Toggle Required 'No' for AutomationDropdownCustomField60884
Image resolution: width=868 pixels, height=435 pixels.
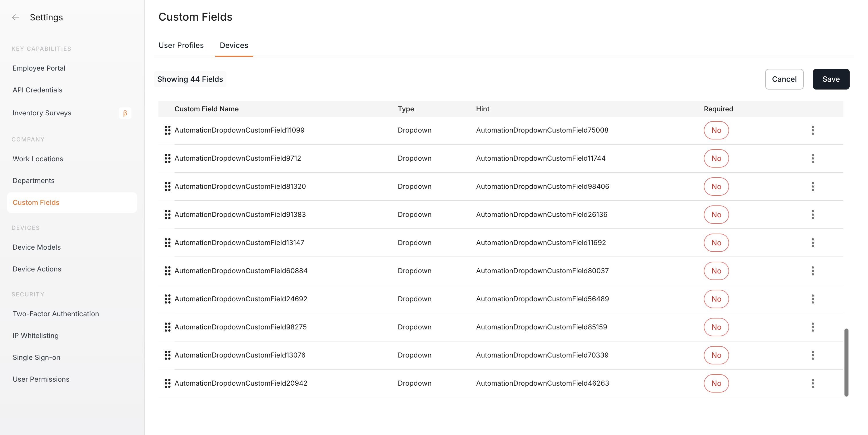(716, 271)
